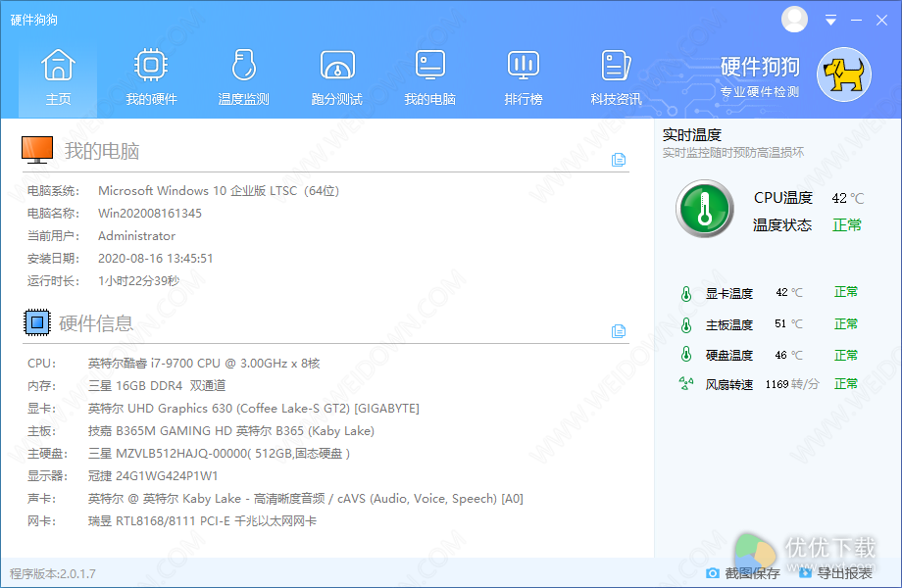
Task: Select the MZVLB512HAJQ disk entry
Action: [219, 453]
